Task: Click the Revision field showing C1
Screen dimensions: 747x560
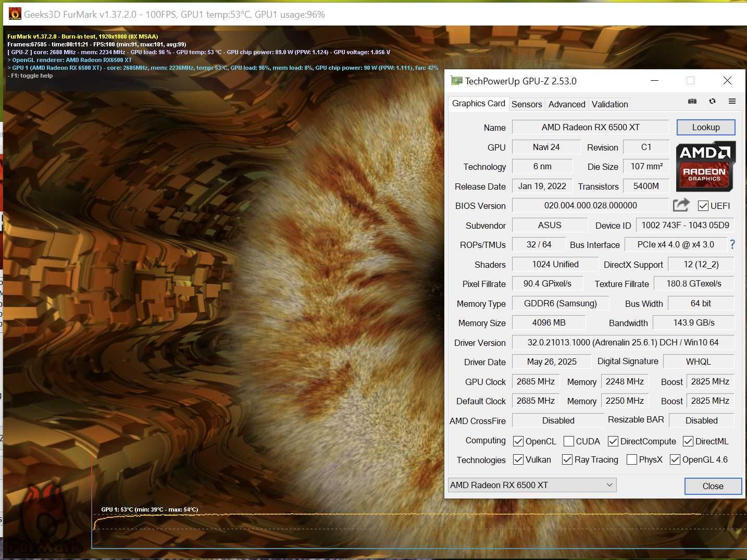Action: [x=646, y=147]
